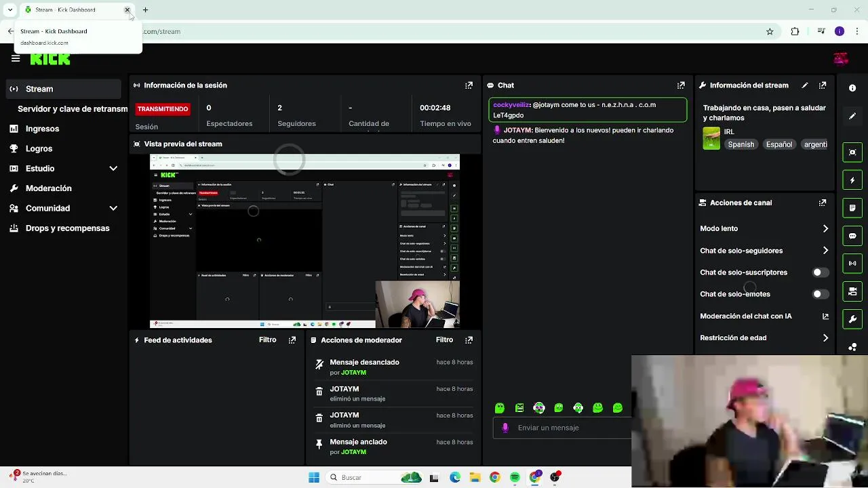Click the green Kick logo

click(x=50, y=58)
